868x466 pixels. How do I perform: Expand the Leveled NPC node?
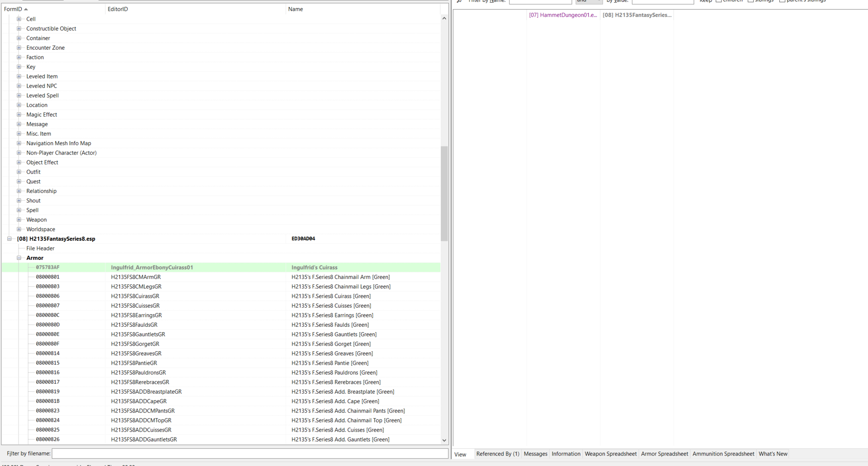[x=19, y=86]
